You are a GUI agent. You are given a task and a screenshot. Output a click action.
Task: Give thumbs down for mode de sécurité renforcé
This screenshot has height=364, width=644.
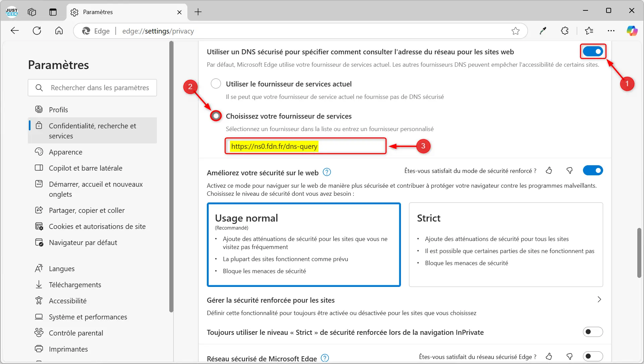(569, 171)
